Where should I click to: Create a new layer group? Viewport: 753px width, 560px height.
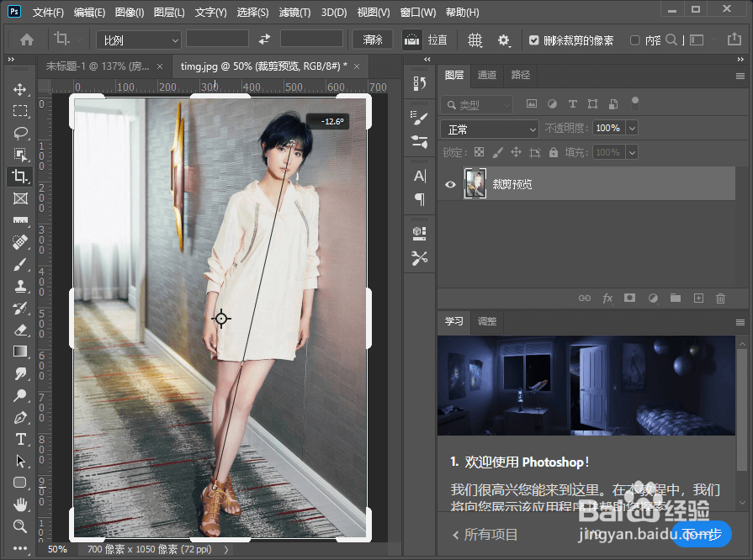[676, 298]
